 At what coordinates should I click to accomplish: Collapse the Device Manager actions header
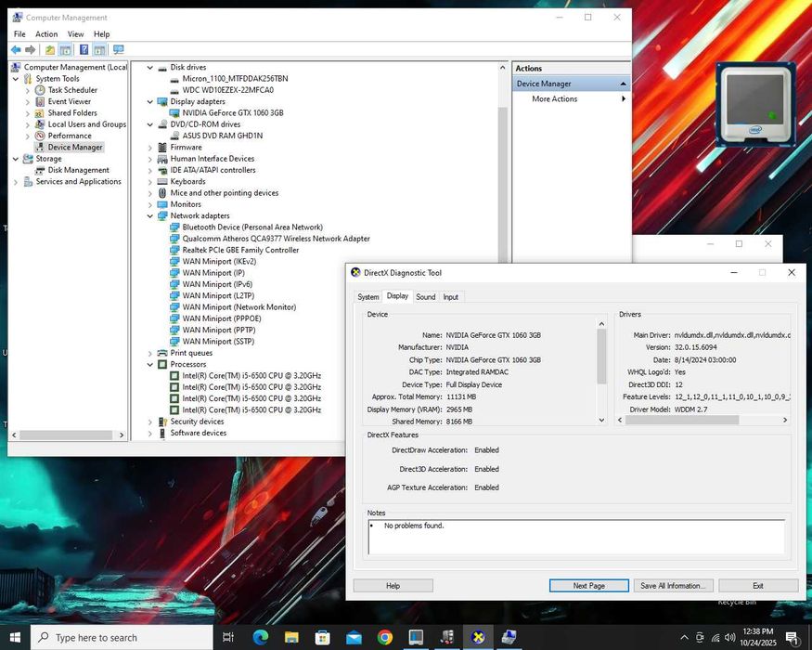tap(623, 84)
